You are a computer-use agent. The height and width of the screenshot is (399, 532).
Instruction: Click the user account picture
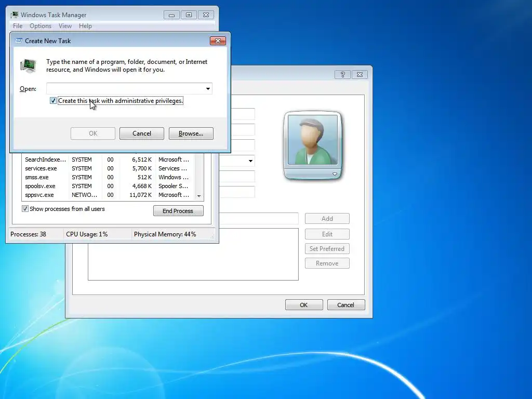[312, 139]
